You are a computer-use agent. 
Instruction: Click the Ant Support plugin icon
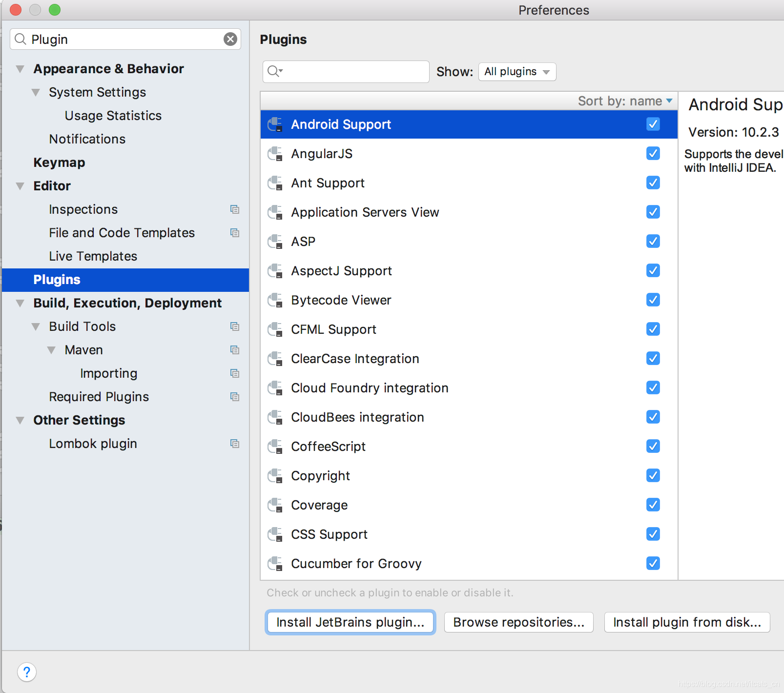(x=275, y=183)
